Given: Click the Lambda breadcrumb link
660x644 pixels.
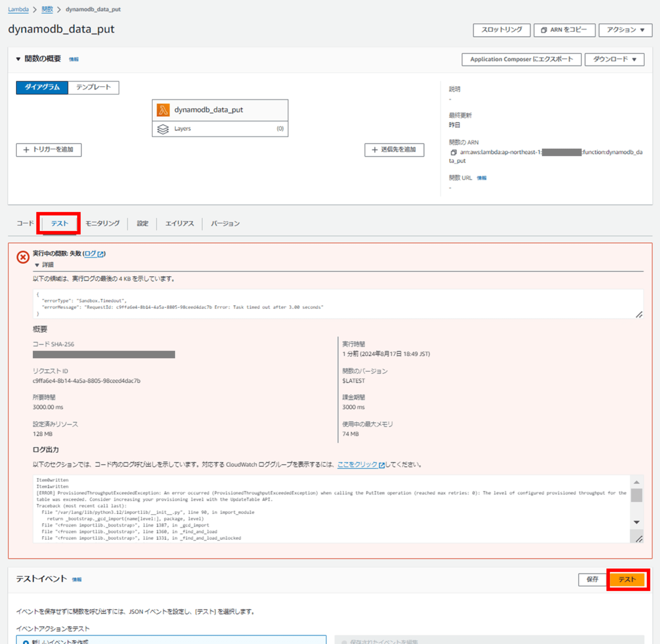Looking at the screenshot, I should (x=18, y=9).
